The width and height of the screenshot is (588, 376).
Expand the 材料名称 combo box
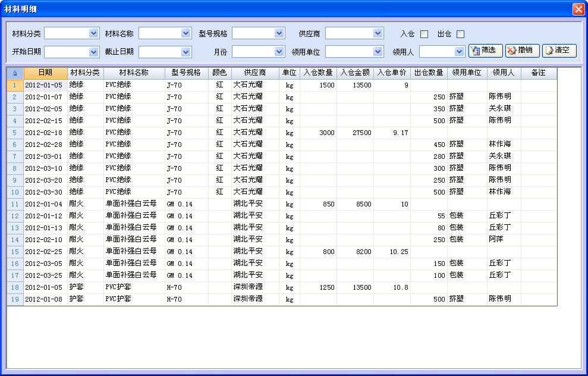185,33
